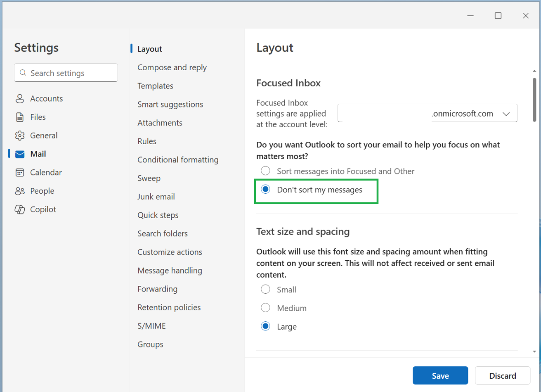The image size is (541, 392).
Task: Click the Mail envelope icon
Action: [20, 154]
